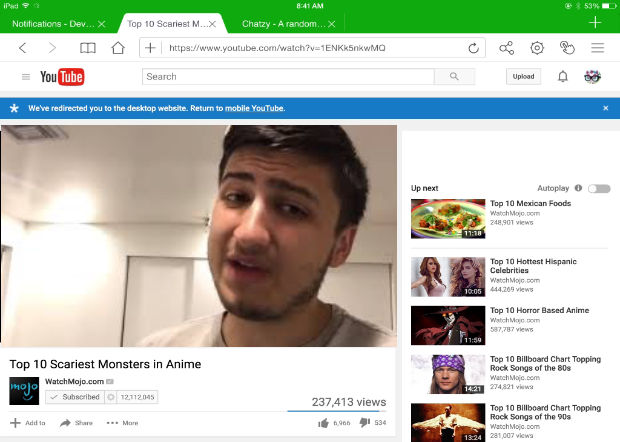This screenshot has height=442, width=620.
Task: Click the autoplay info icon
Action: click(578, 188)
